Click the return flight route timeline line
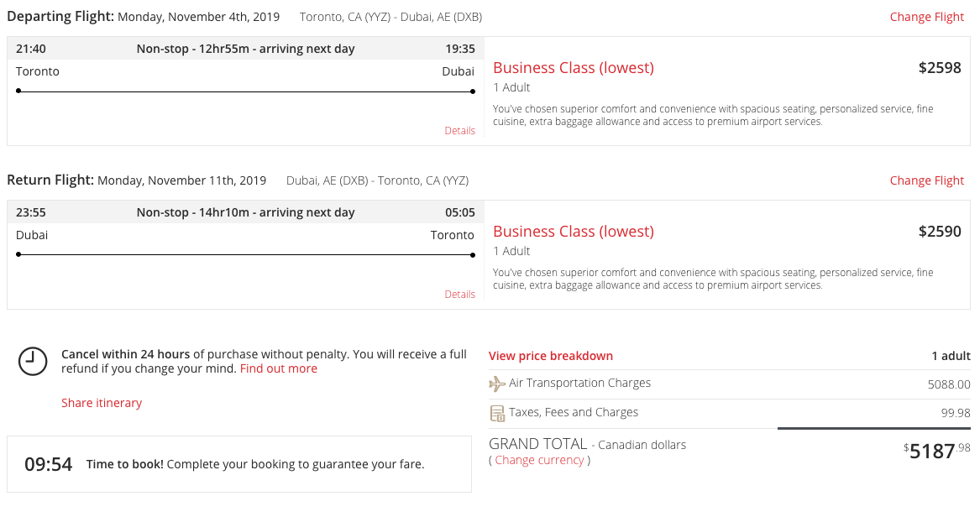This screenshot has width=980, height=517. [245, 255]
